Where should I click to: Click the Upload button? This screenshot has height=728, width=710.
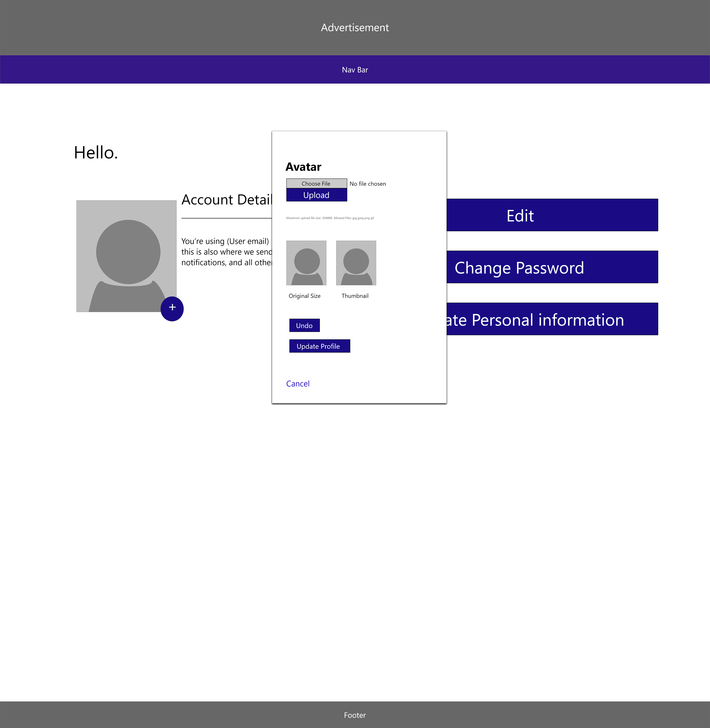click(x=316, y=195)
